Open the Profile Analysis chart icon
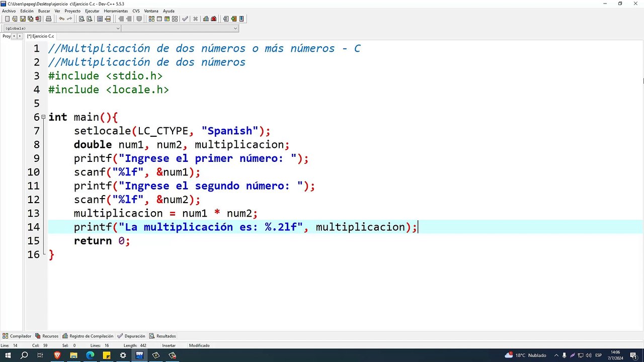The height and width of the screenshot is (362, 644). tap(206, 19)
